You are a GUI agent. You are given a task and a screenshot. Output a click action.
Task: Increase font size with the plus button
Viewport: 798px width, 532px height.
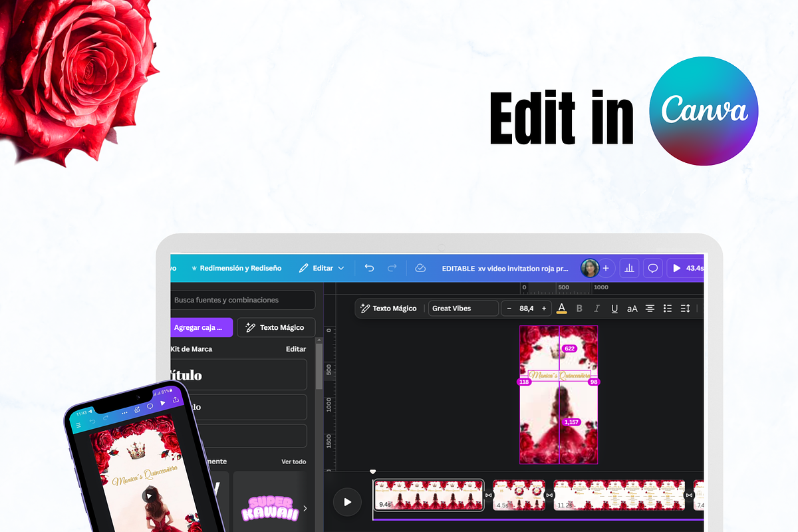point(544,308)
